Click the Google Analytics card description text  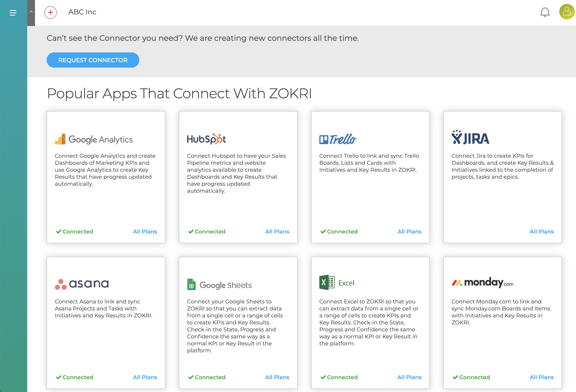105,170
